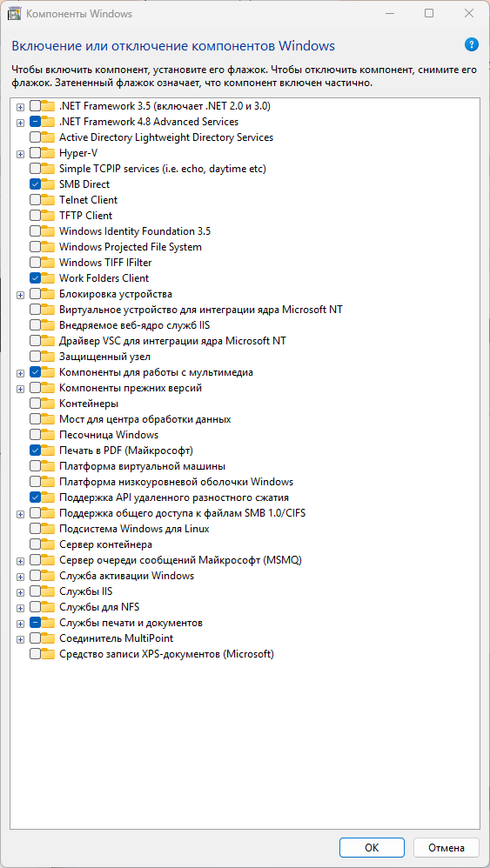Expand the .NET Framework 3.5 node
This screenshot has height=868, width=490.
[x=21, y=106]
